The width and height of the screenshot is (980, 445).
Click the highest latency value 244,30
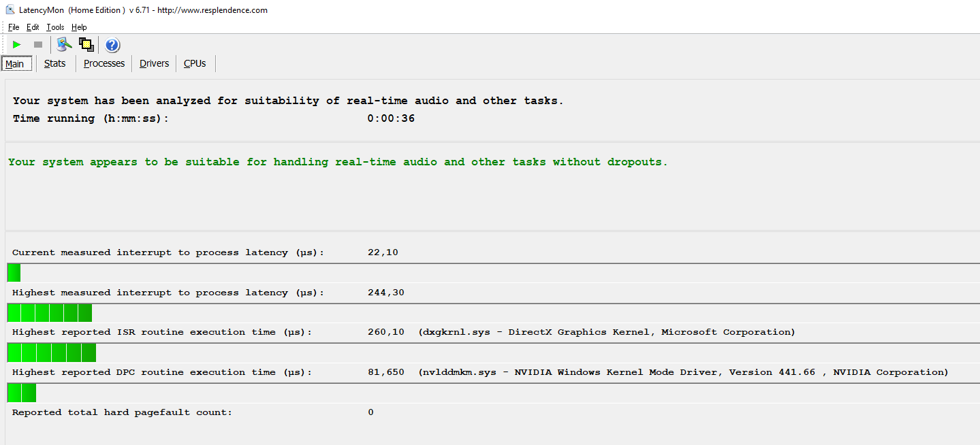[385, 293]
